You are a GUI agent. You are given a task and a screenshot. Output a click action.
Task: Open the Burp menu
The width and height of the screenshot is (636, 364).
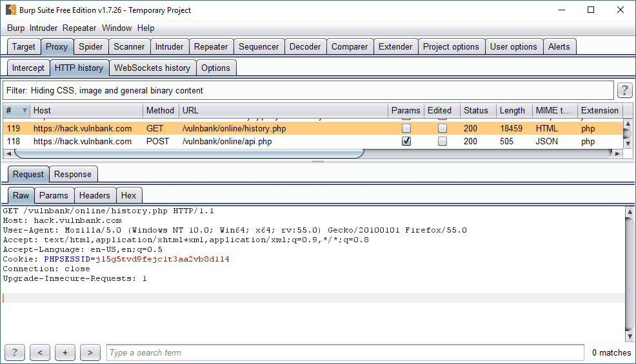[15, 28]
